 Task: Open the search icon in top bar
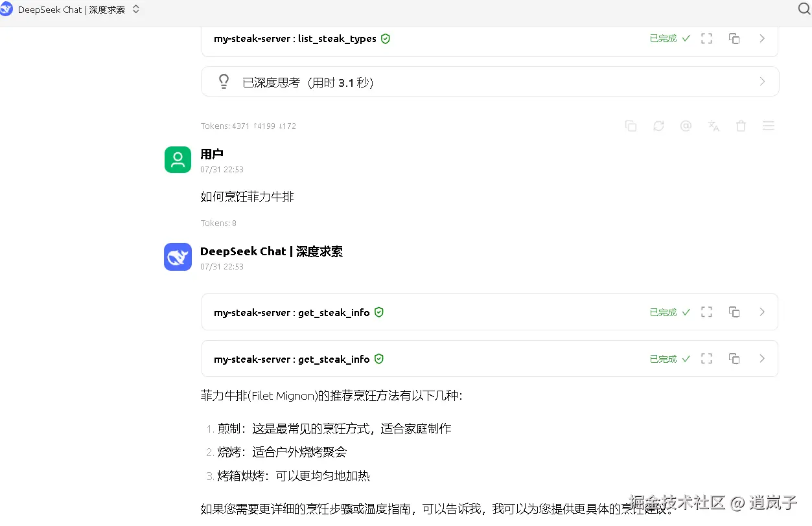point(804,9)
